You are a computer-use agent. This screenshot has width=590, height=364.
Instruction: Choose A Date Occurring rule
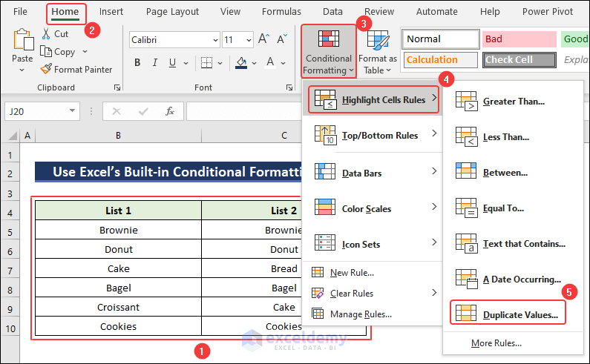tap(514, 279)
